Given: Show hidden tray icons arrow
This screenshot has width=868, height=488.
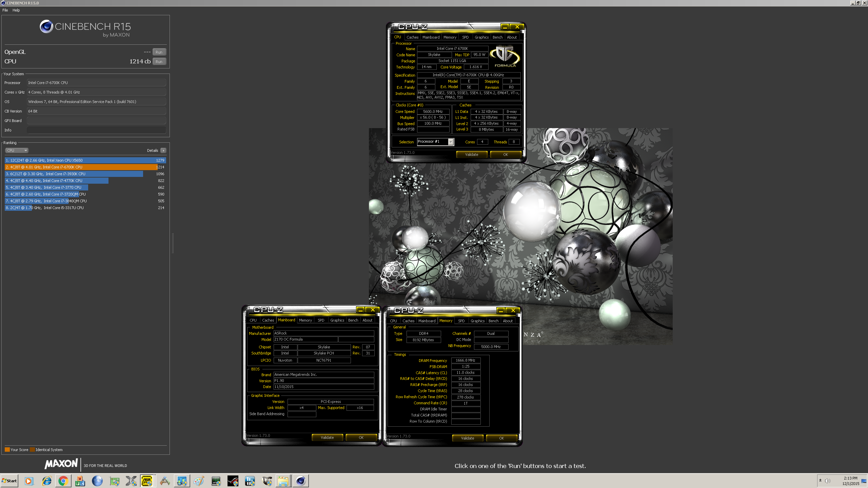Looking at the screenshot, I should coord(820,481).
